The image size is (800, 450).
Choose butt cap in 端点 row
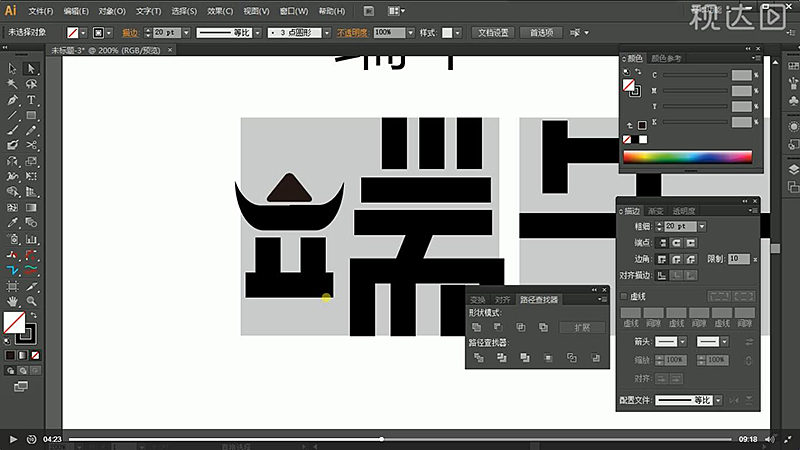662,243
